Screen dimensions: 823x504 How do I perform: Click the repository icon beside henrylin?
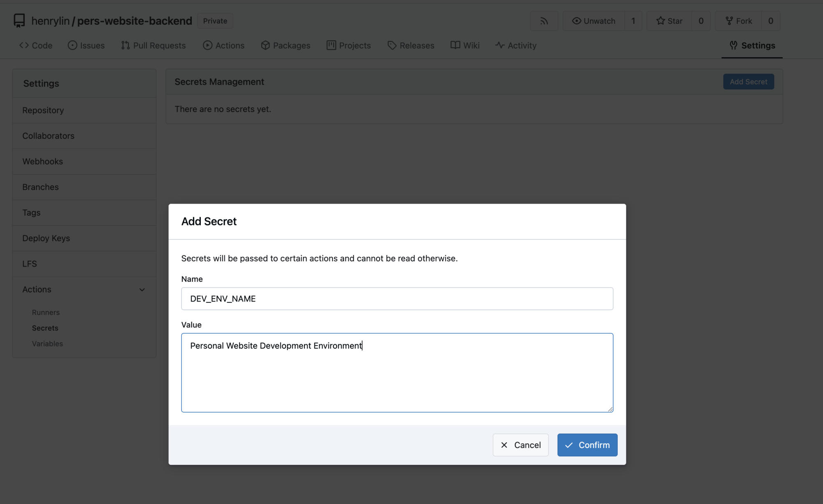tap(19, 21)
